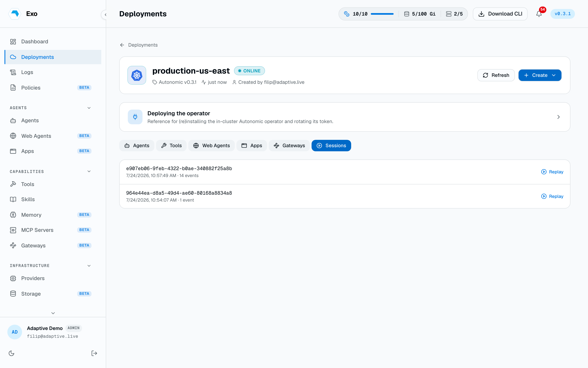Collapse the AGENTS section chevron

(89, 108)
